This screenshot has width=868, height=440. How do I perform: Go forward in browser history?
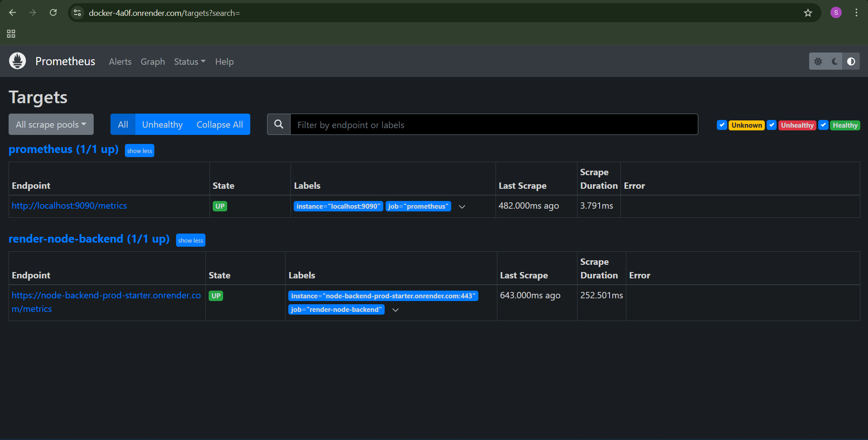pyautogui.click(x=33, y=13)
